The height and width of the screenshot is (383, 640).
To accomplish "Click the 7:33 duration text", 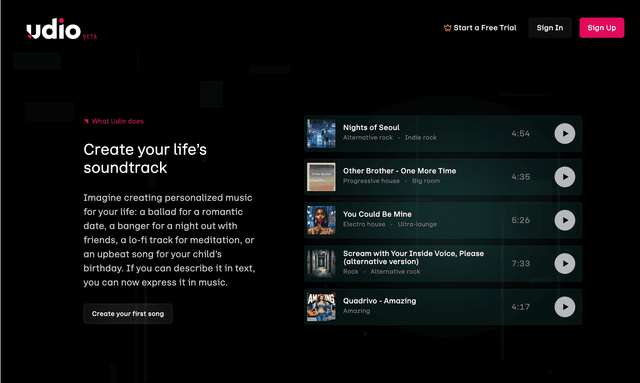I will click(x=520, y=263).
